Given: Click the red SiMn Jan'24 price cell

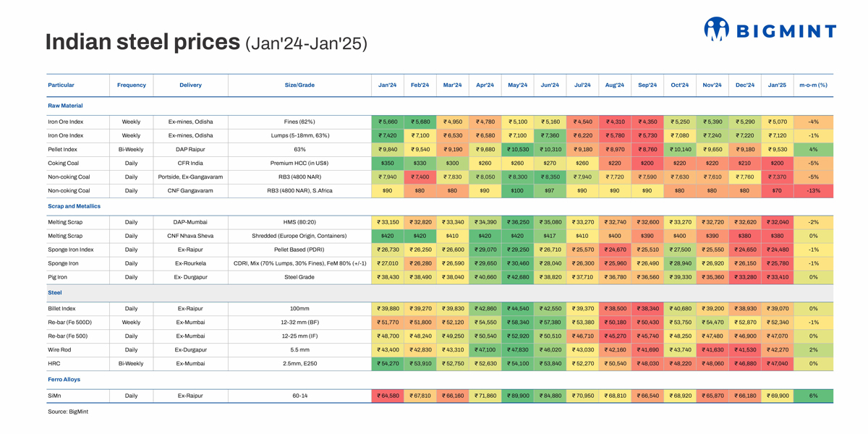Looking at the screenshot, I should pos(387,396).
